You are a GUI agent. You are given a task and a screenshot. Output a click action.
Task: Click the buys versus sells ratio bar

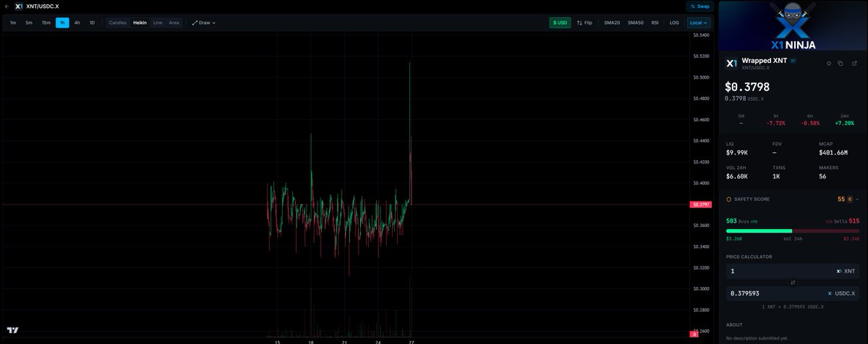(793, 231)
